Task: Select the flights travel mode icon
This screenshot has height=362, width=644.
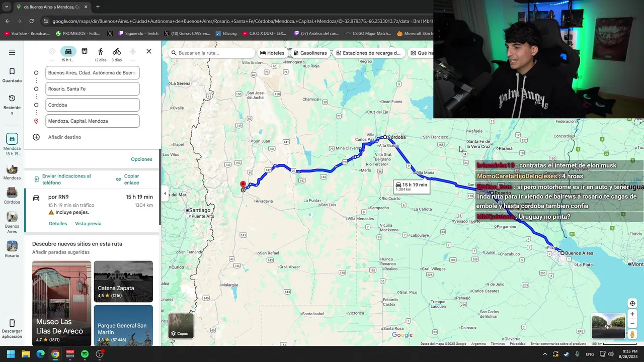Action: [133, 51]
